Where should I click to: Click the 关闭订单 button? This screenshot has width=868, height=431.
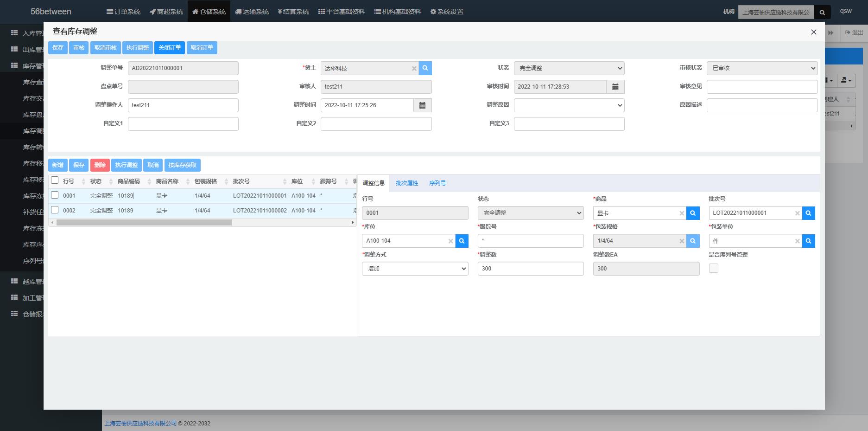click(170, 48)
